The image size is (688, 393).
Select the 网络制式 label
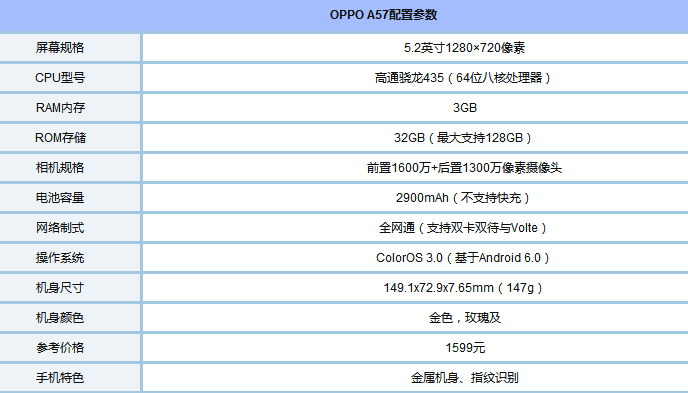point(60,228)
